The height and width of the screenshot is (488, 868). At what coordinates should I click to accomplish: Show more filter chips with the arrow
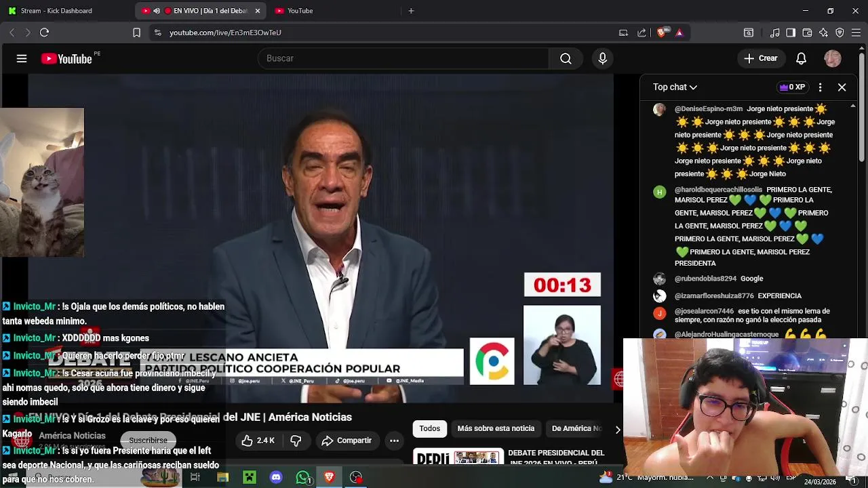tap(617, 429)
